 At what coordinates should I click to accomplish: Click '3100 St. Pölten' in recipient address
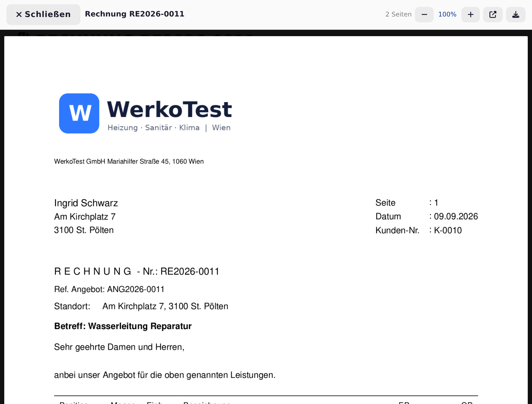point(84,230)
